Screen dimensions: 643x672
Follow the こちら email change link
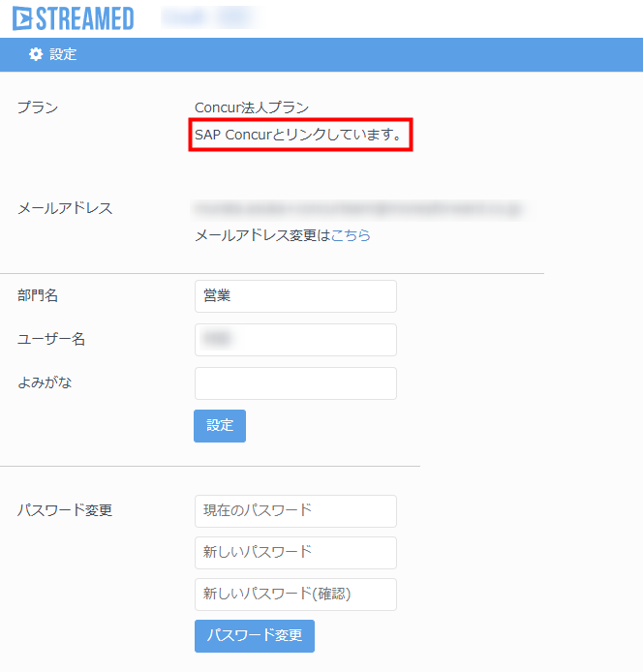pos(351,235)
